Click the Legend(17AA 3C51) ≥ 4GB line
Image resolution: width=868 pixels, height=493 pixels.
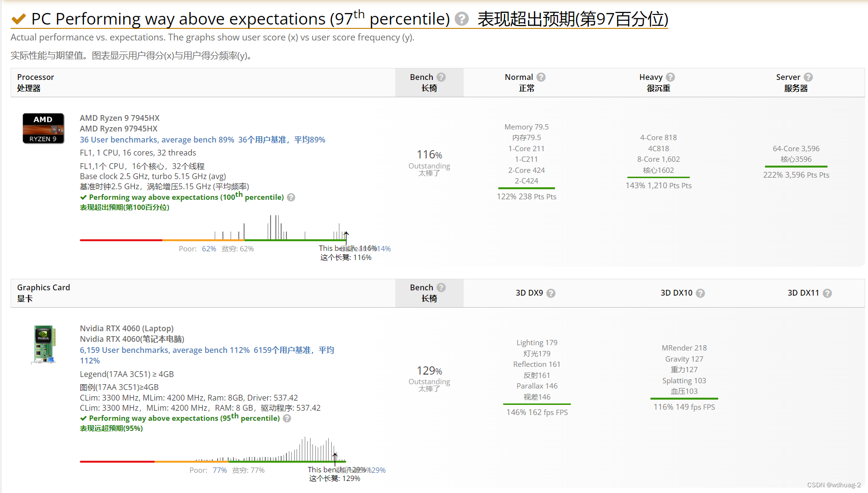pos(127,374)
